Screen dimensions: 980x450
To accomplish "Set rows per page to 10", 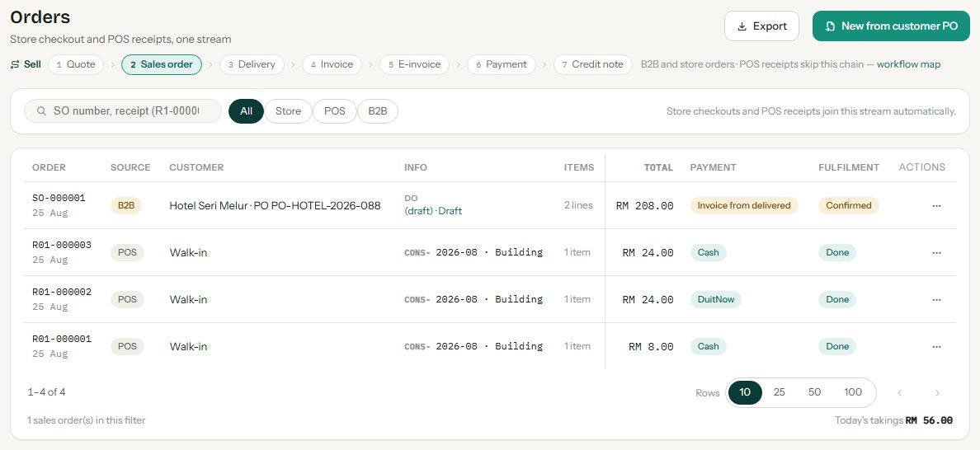I will 745,392.
